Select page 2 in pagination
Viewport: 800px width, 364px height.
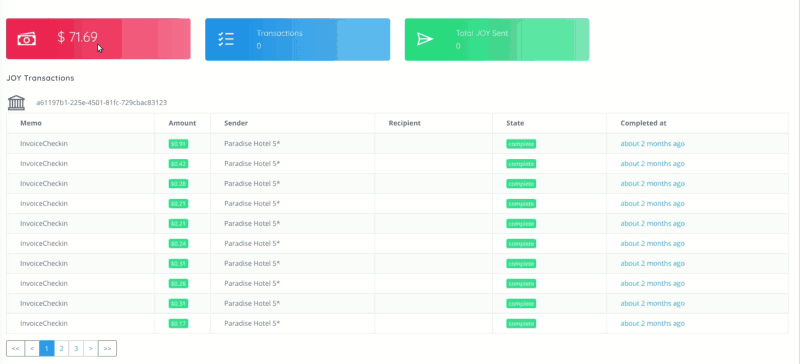pyautogui.click(x=61, y=349)
